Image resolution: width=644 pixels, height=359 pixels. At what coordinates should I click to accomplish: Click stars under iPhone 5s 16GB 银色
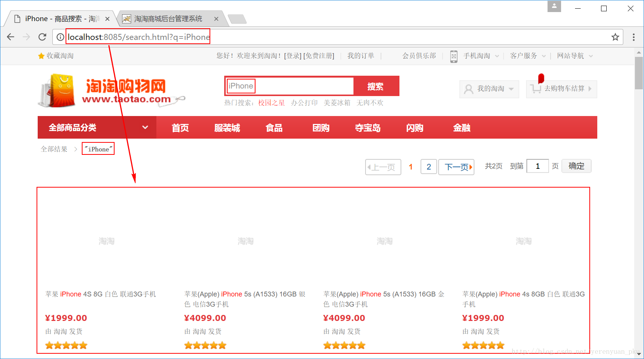click(205, 345)
